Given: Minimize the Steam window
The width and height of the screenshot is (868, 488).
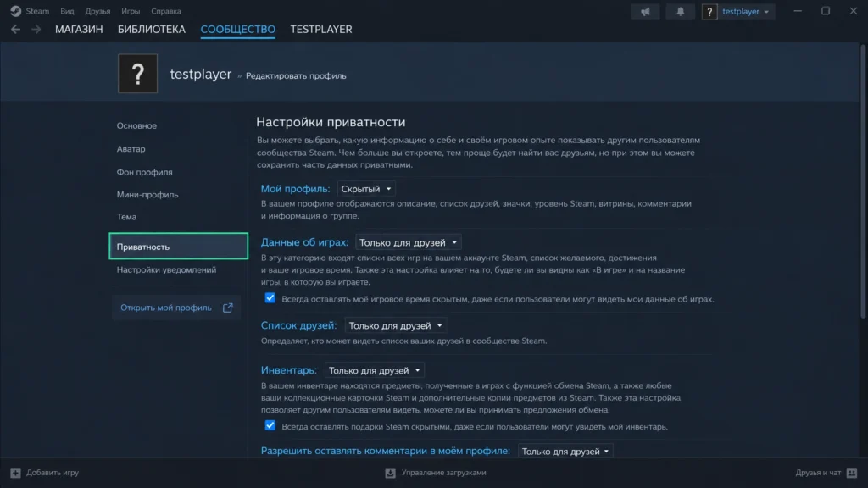Looking at the screenshot, I should coord(798,11).
